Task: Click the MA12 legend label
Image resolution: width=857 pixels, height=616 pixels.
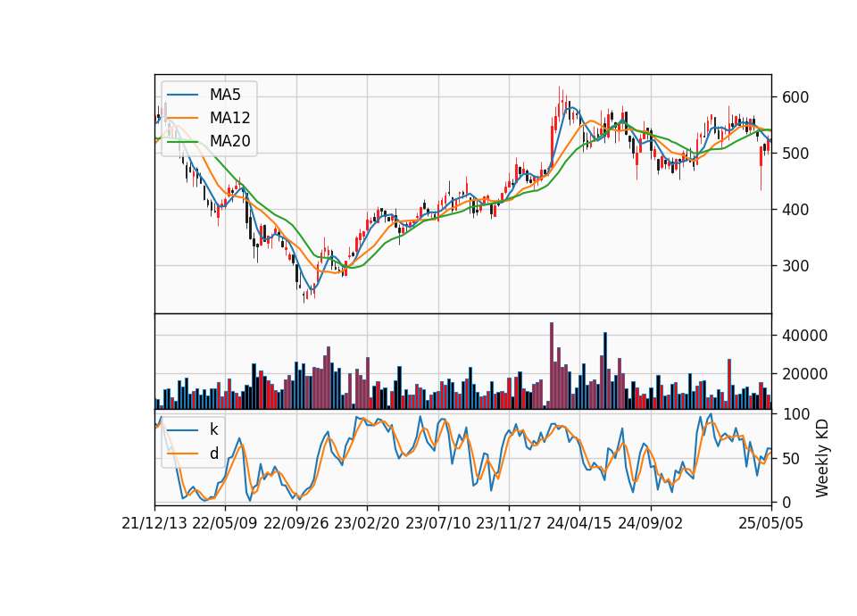Action: 229,118
